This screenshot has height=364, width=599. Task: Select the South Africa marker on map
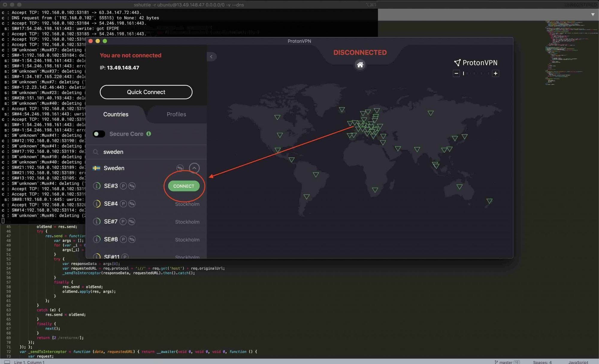coord(375,190)
